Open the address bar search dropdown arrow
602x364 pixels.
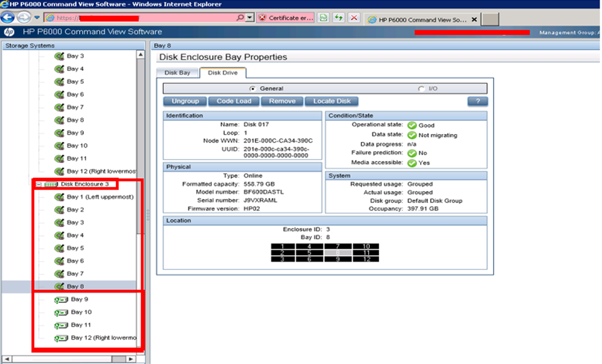click(x=250, y=18)
